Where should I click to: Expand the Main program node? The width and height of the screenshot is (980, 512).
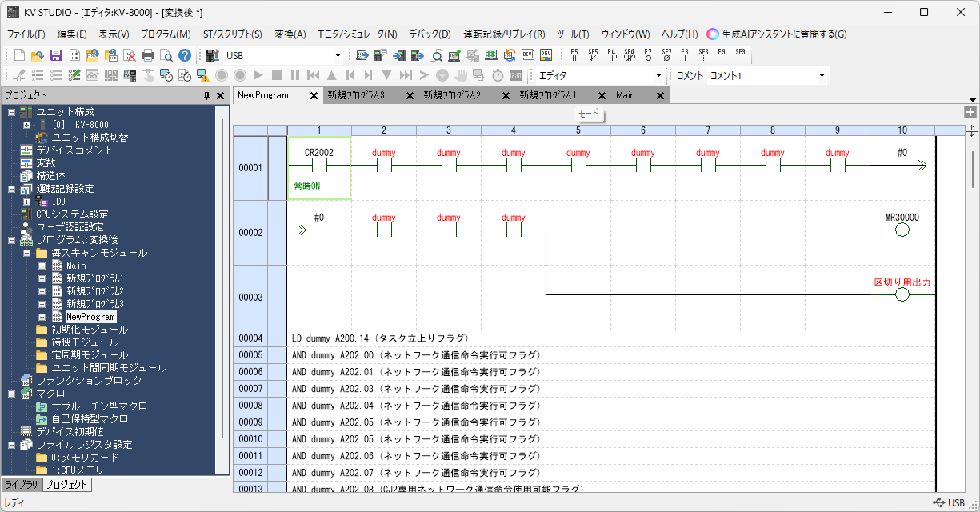tap(42, 266)
